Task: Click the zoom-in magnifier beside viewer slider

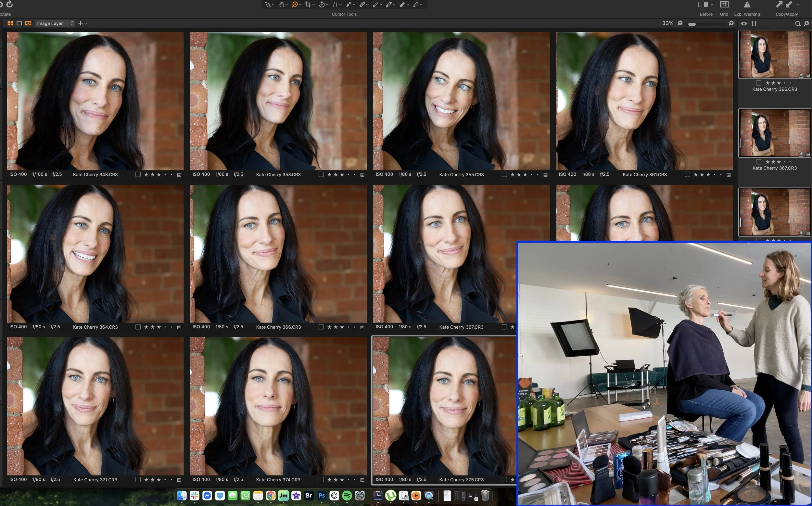Action: point(731,23)
